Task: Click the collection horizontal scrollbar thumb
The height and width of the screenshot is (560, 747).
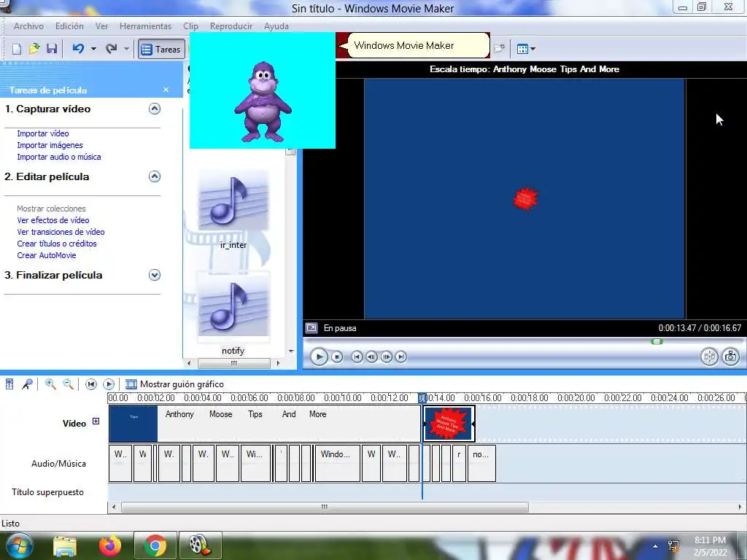Action: pos(234,363)
